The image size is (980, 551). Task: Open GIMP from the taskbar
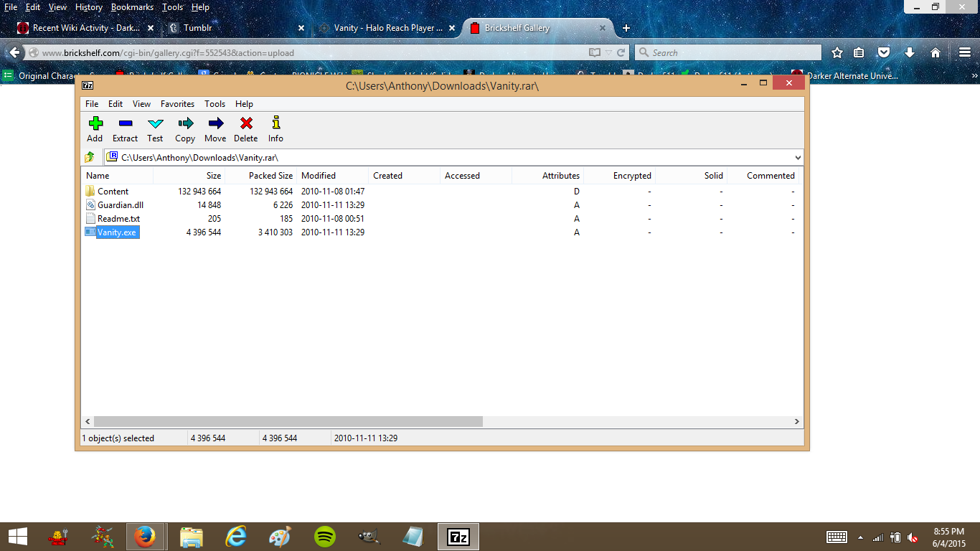pos(369,537)
